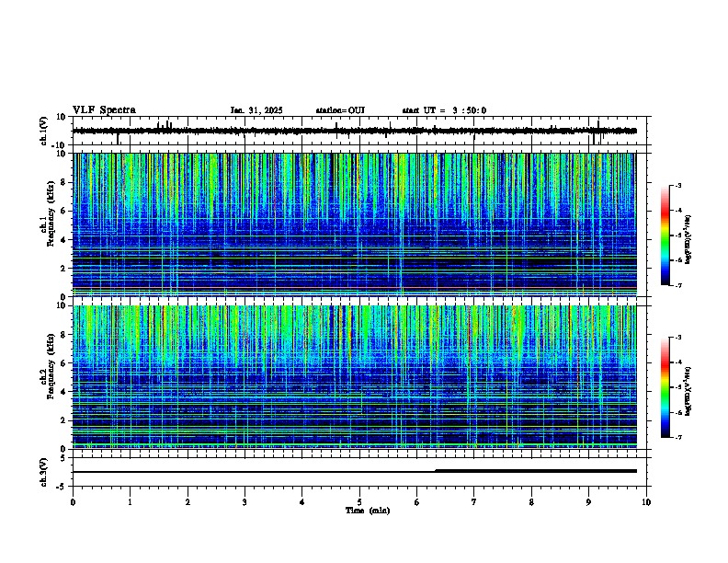Click time axis tick label "2"
This screenshot has height=563, width=728.
pos(188,502)
